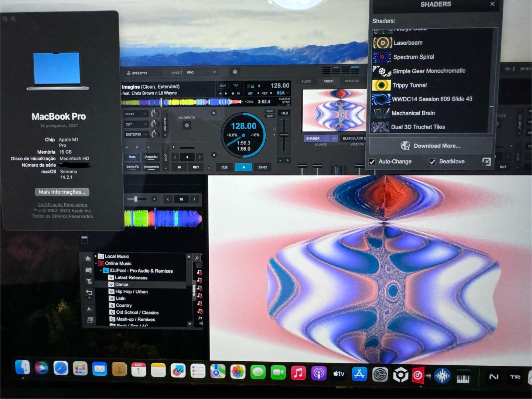Open Finder from the dock
This screenshot has width=532, height=399.
click(23, 367)
